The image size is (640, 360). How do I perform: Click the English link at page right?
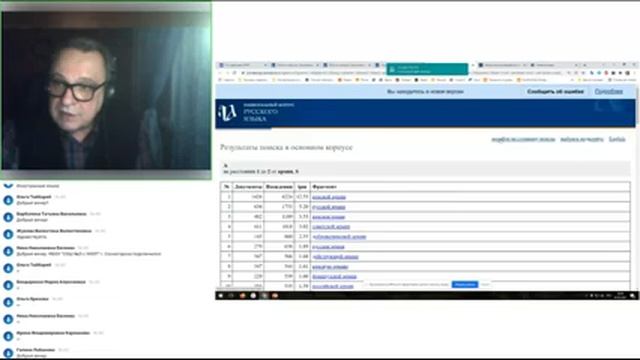point(617,139)
